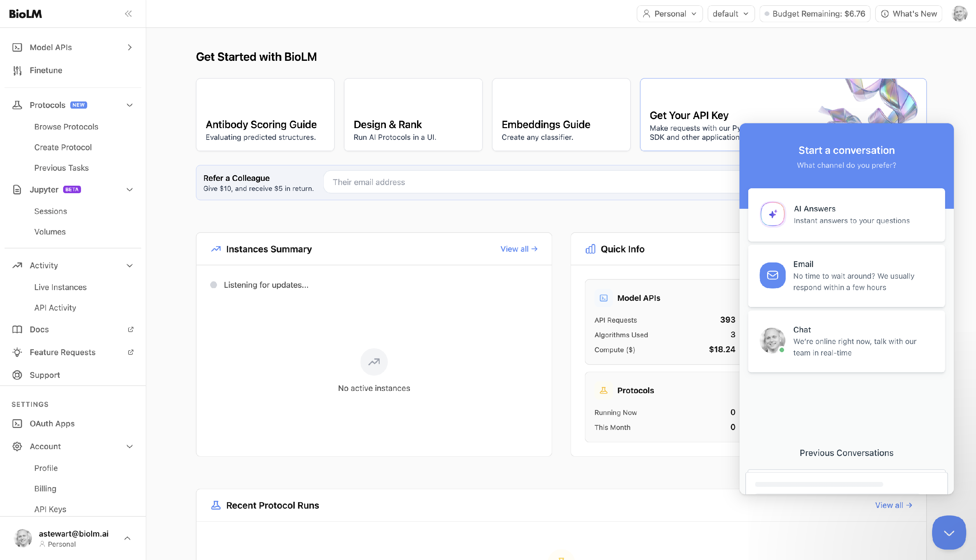Click the Email envelope icon
Viewport: 976px width, 560px height.
tap(772, 275)
